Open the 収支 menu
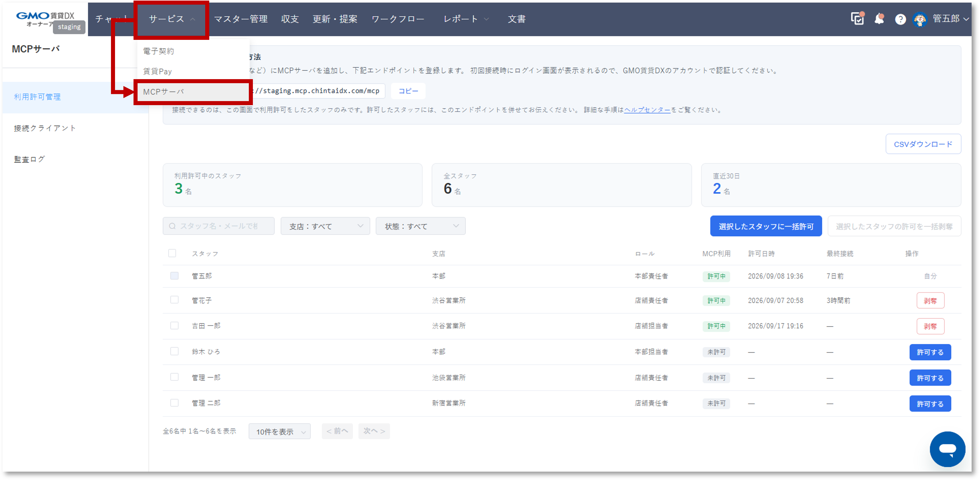The width and height of the screenshot is (980, 480). point(290,19)
